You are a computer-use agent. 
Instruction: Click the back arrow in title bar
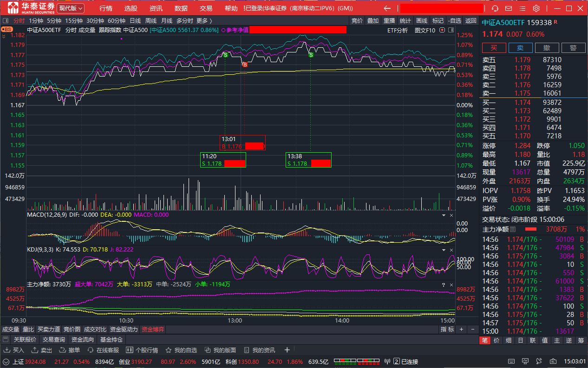coord(387,8)
